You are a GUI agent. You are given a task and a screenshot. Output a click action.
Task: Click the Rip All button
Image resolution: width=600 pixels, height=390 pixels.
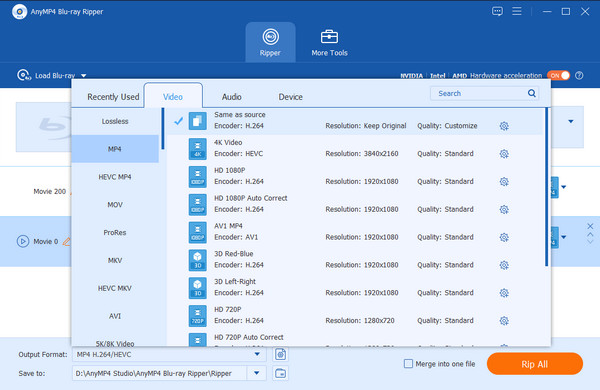(x=535, y=364)
